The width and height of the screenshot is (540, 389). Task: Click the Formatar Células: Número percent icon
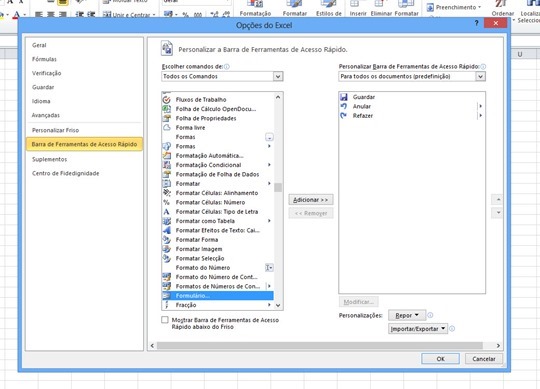167,202
